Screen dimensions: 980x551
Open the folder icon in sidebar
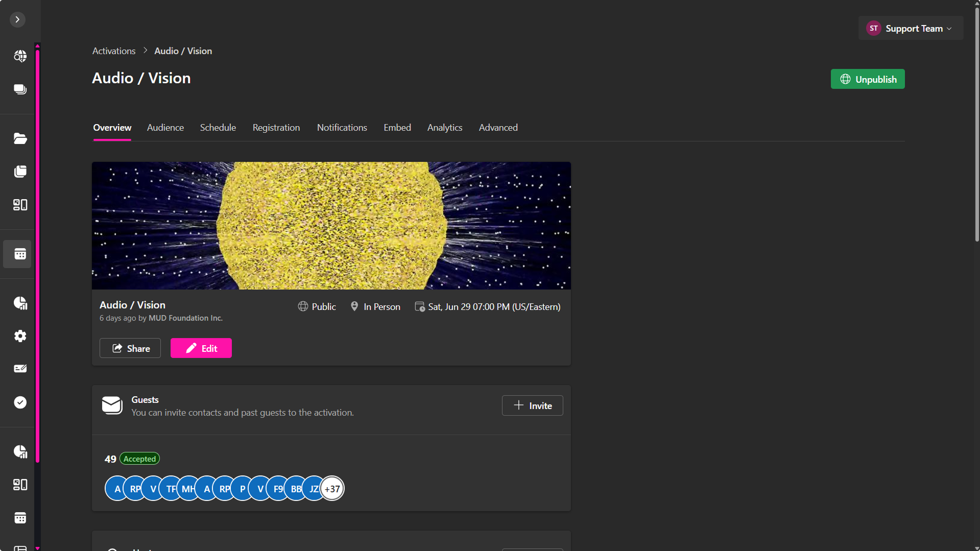20,138
